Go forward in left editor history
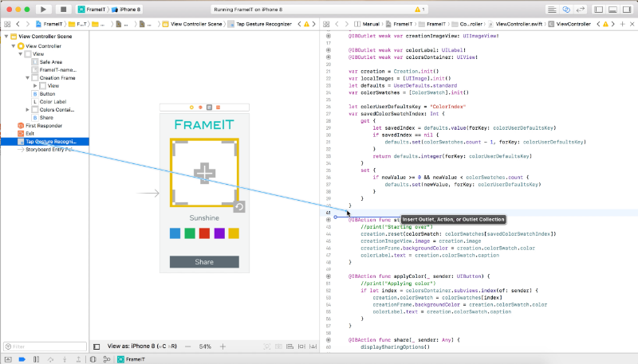Screen dimensions: 638x364 (28, 24)
